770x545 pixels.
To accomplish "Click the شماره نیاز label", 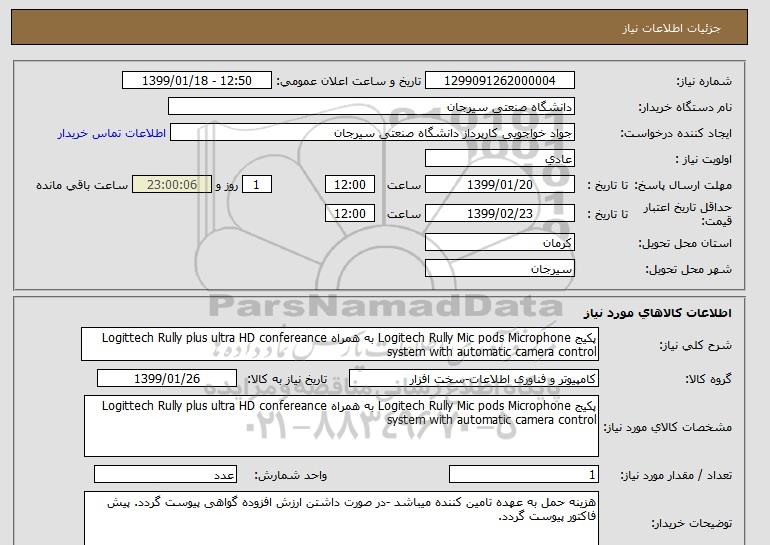I will point(705,81).
